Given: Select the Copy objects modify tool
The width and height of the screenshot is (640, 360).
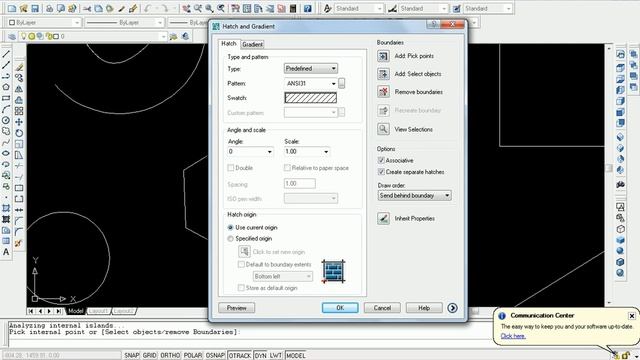Looking at the screenshot, I should 19,78.
